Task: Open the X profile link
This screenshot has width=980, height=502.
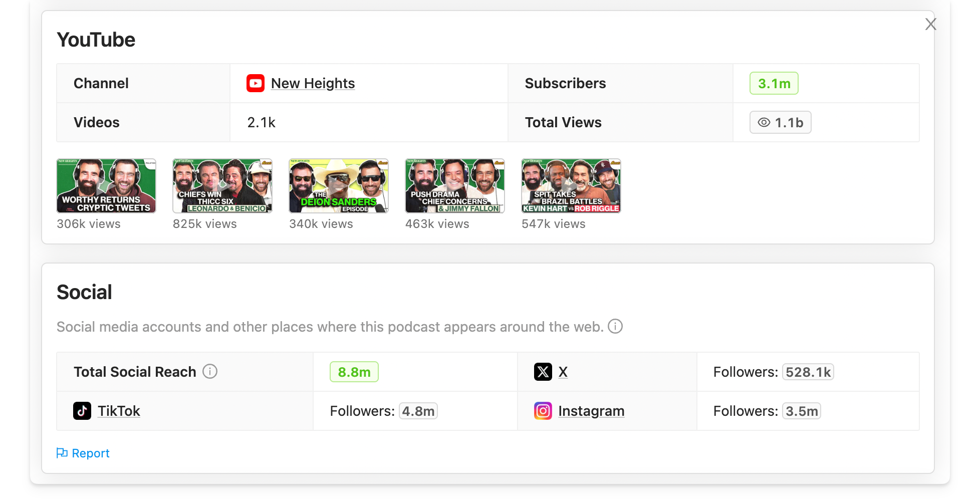Action: pos(563,372)
